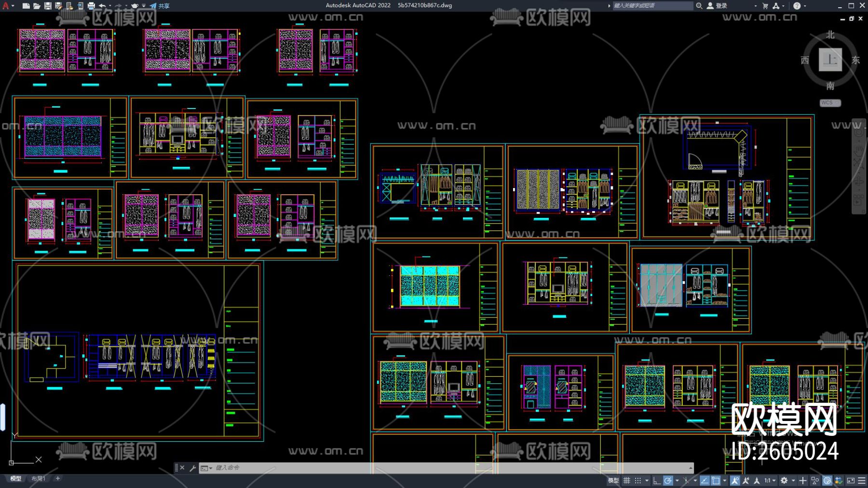This screenshot has height=488, width=868.
Task: Click the 模型 model space status button
Action: (x=613, y=480)
